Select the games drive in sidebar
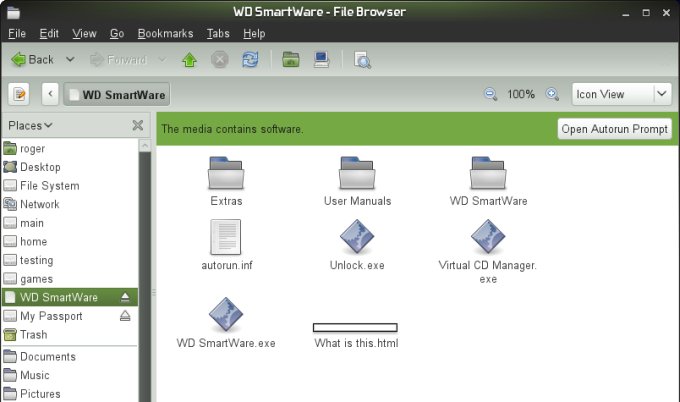This screenshot has width=680, height=402. coord(69,279)
